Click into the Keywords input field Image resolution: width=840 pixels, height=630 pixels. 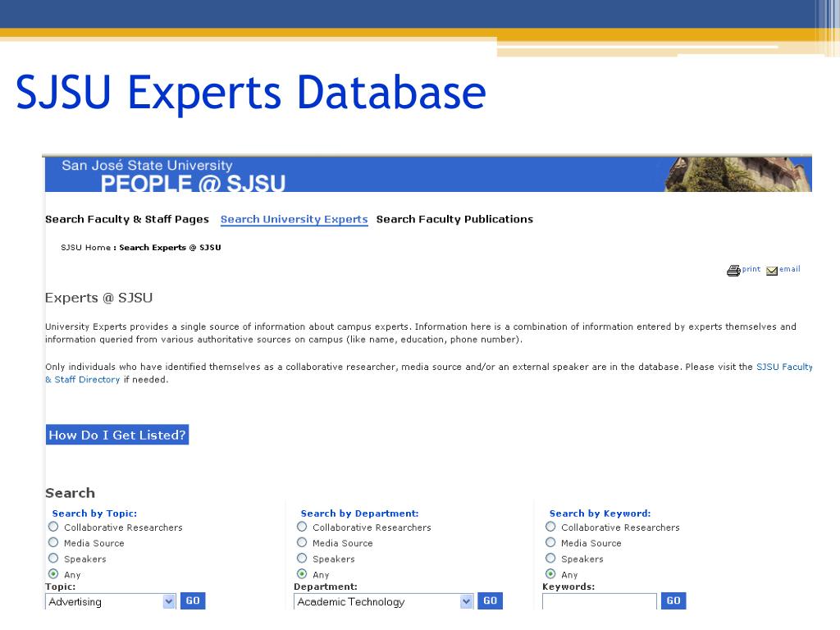pyautogui.click(x=600, y=601)
